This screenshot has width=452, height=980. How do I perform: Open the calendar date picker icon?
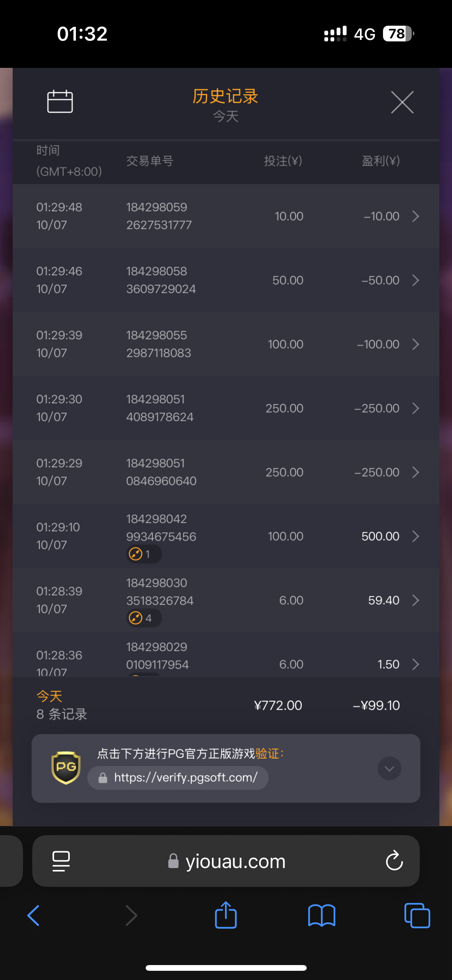[60, 102]
